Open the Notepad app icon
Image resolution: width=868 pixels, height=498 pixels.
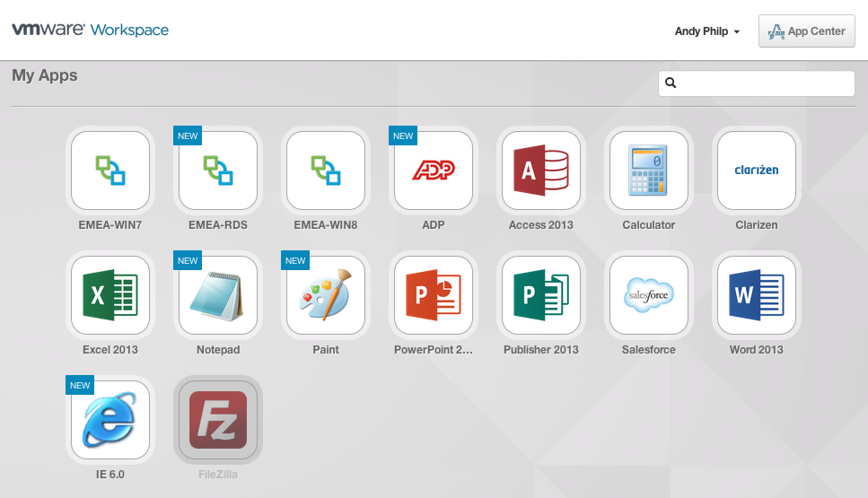(x=218, y=295)
